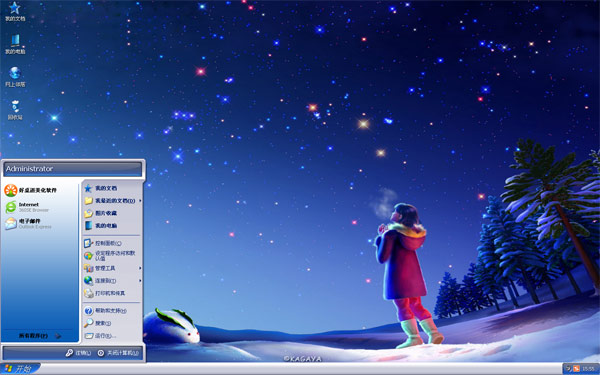Open 搜索(S) magnifier entry in Start menu
Viewport: 600px width, 375px height.
click(x=112, y=323)
